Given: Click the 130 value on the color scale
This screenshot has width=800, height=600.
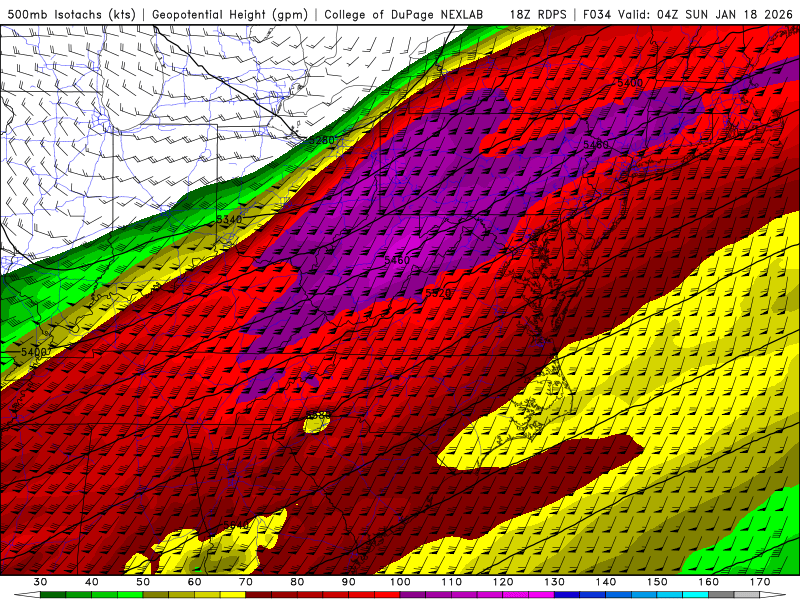Looking at the screenshot, I should point(555,582).
